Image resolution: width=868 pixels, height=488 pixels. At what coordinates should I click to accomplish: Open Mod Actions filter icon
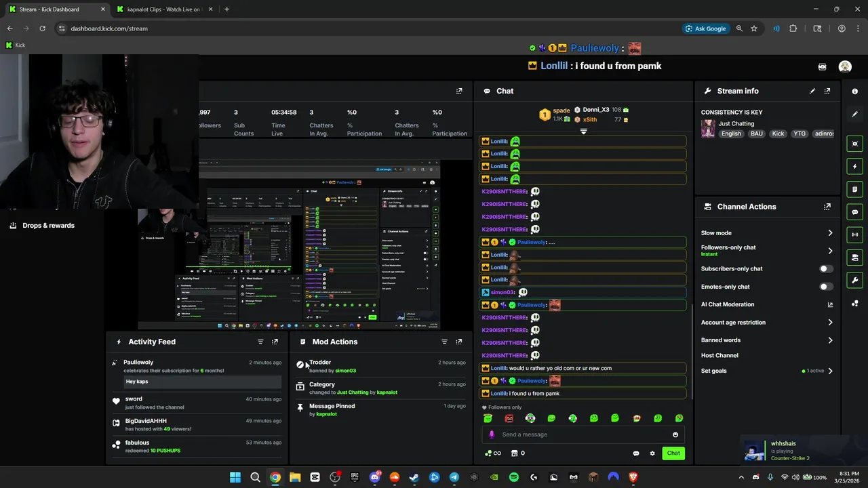point(445,342)
